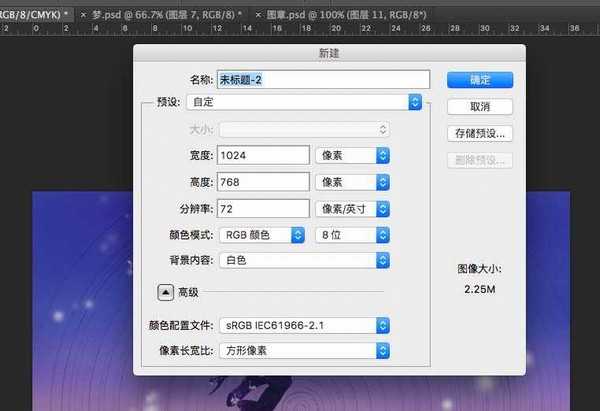Image resolution: width=600 pixels, height=411 pixels.
Task: Switch to the 图章.psd document tab
Action: click(x=346, y=15)
